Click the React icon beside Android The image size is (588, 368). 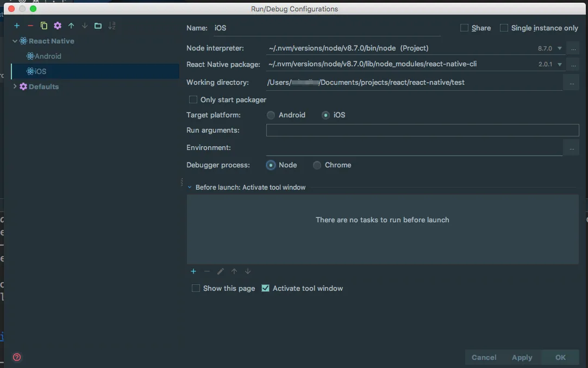(x=30, y=56)
